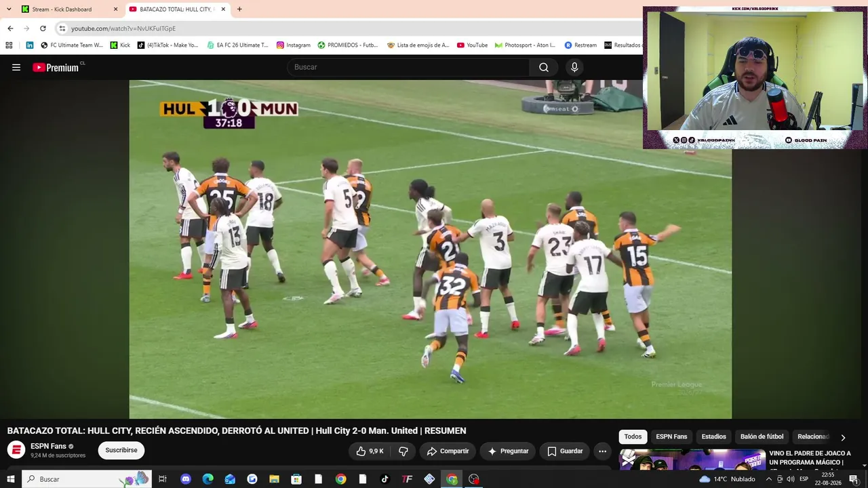Open the volume control in tray
The image size is (868, 488).
pyautogui.click(x=790, y=479)
